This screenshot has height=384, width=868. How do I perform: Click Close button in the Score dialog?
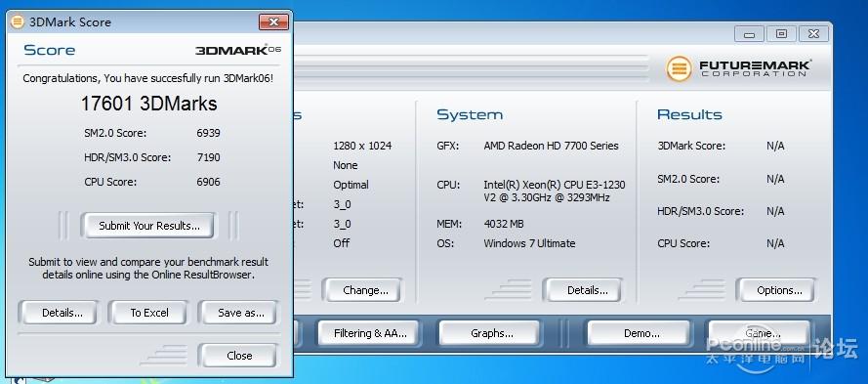238,356
